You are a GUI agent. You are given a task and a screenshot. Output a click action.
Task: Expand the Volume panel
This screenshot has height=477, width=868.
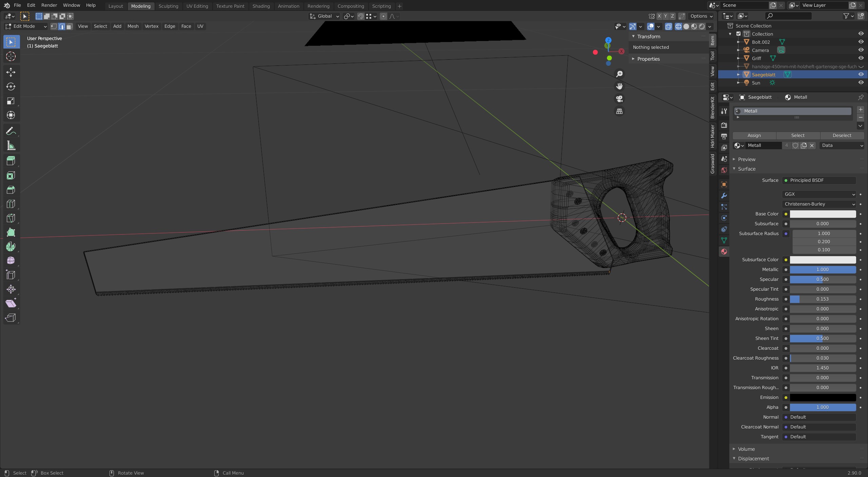746,449
